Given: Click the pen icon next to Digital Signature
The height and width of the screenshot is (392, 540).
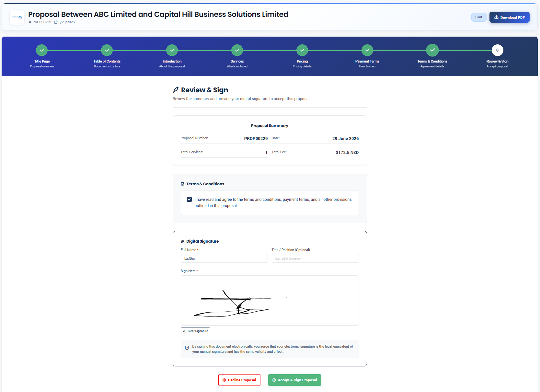Looking at the screenshot, I should click(x=183, y=241).
